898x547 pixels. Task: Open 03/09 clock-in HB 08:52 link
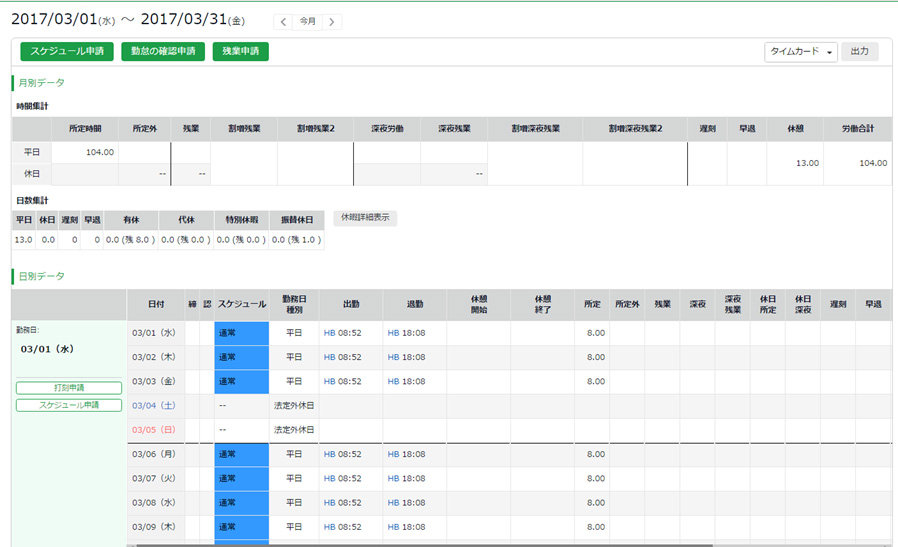coord(342,527)
